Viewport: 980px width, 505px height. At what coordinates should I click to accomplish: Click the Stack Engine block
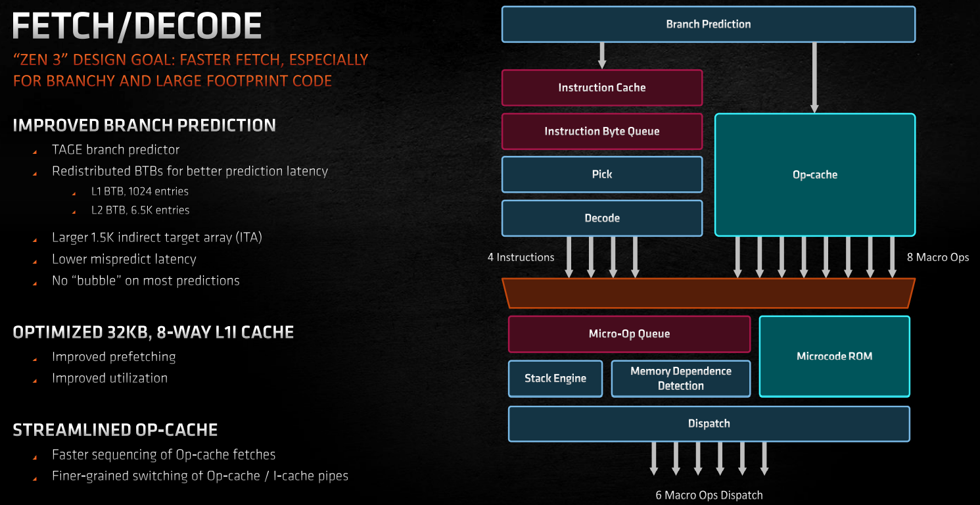pos(555,379)
